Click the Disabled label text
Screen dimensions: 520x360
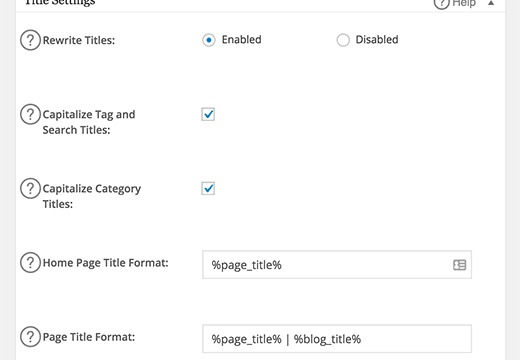point(377,40)
